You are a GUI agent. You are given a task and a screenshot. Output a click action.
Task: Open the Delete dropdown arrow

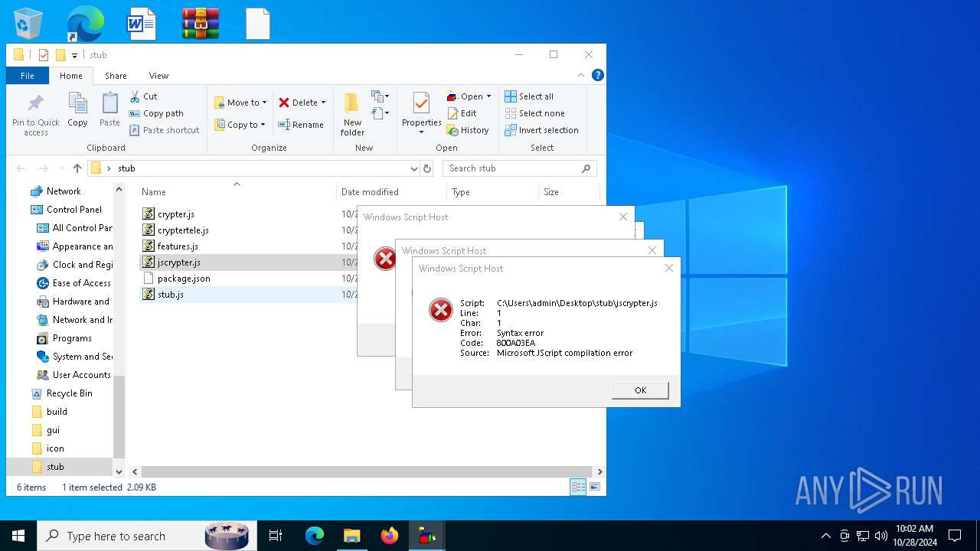(x=323, y=103)
